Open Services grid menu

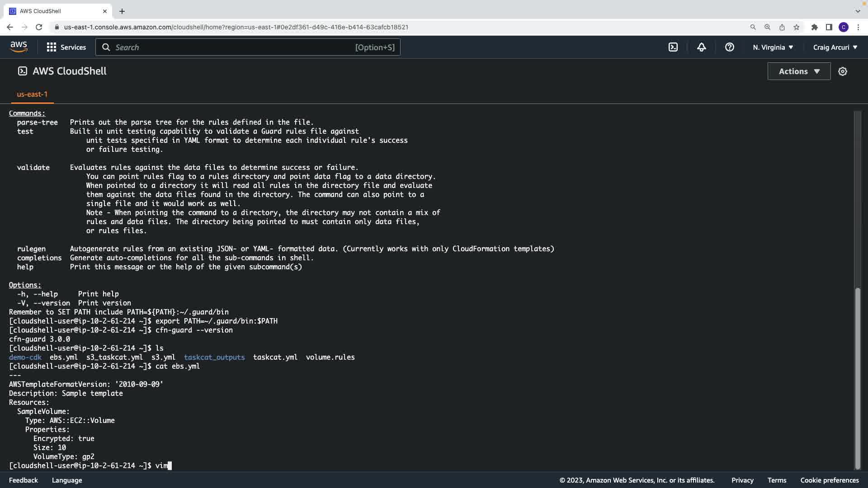[x=66, y=47]
